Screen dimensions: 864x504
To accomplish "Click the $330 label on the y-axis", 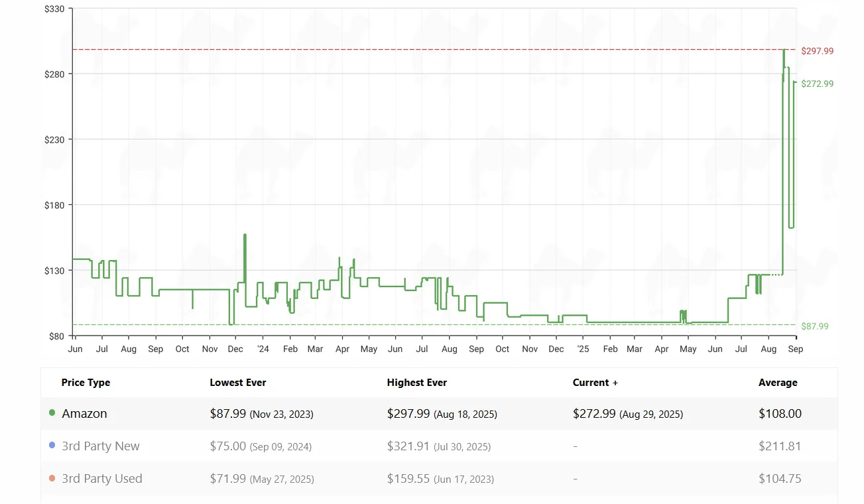I will tap(54, 9).
